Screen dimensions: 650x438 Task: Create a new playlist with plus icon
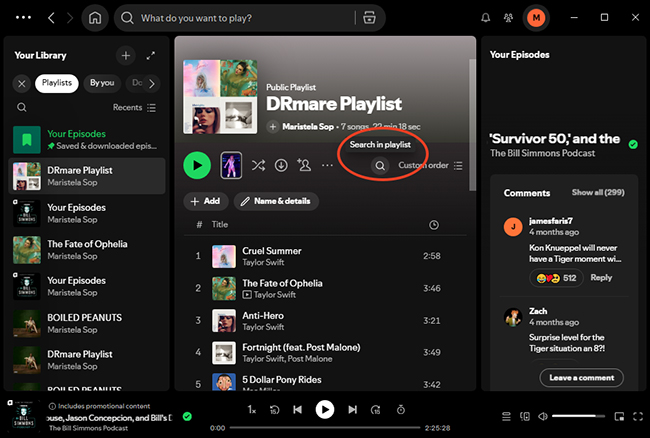point(126,56)
